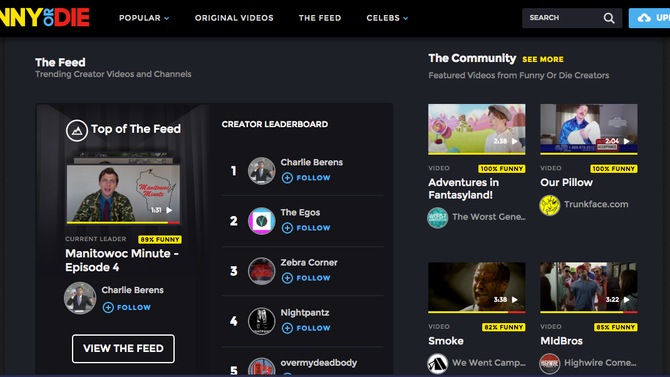This screenshot has height=377, width=670.
Task: Open Adventures in Fantasyland! title link
Action: [x=464, y=188]
